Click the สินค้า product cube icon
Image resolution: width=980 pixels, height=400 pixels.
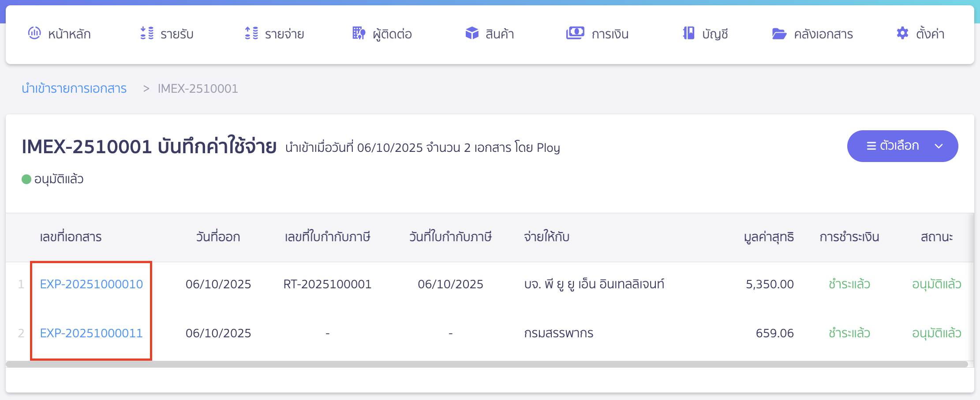click(x=471, y=33)
